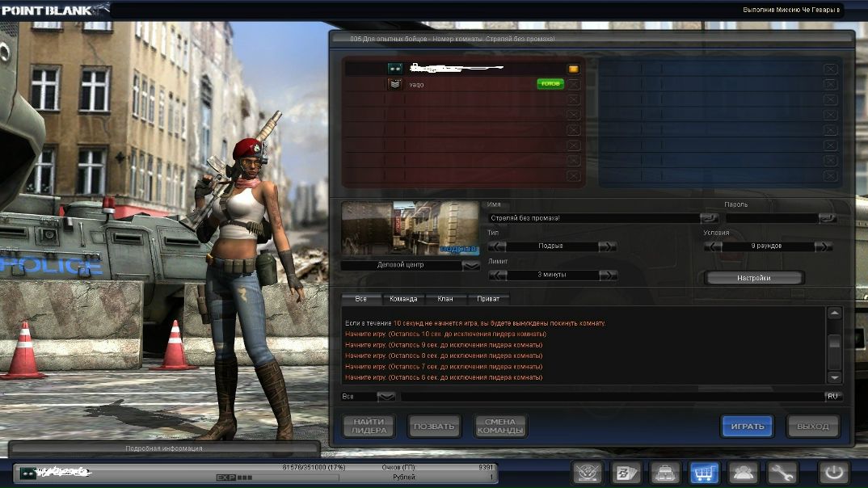Open the mission cards icon
The image size is (868, 488).
(626, 473)
